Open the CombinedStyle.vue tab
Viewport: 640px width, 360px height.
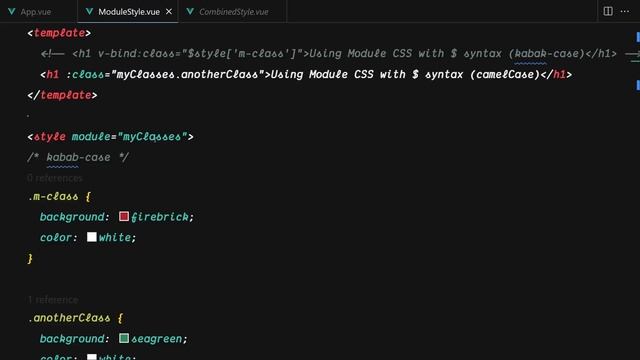click(x=233, y=12)
